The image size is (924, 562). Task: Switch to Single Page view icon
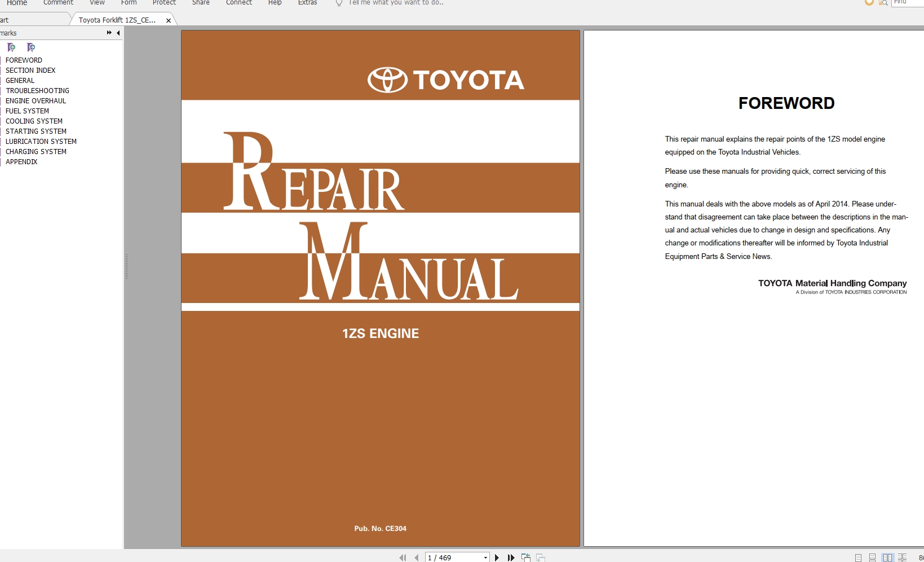(858, 557)
